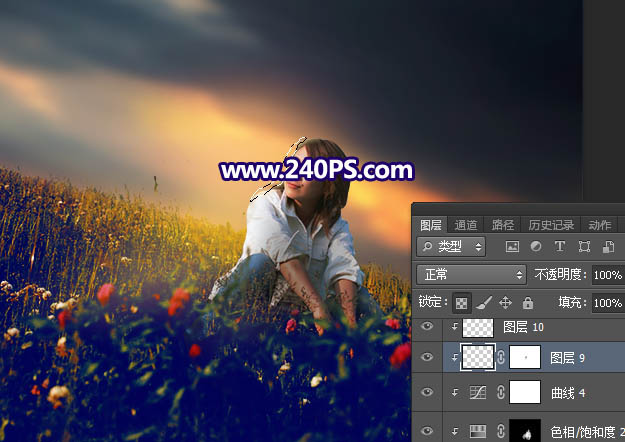The image size is (625, 442).
Task: Click the lock position move icon
Action: (x=505, y=302)
